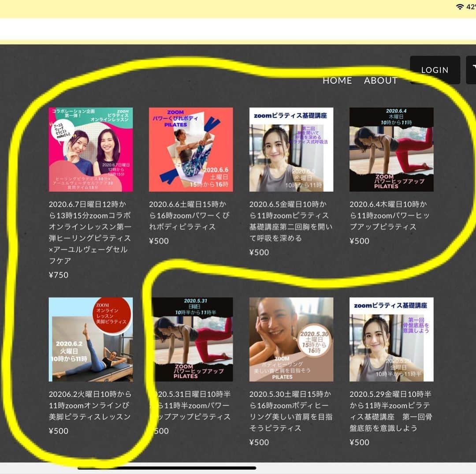Click the title '2020.6.5金曜日10時から11時zoomピラティス基礎講座'
The width and height of the screenshot is (476, 474).
click(x=291, y=221)
